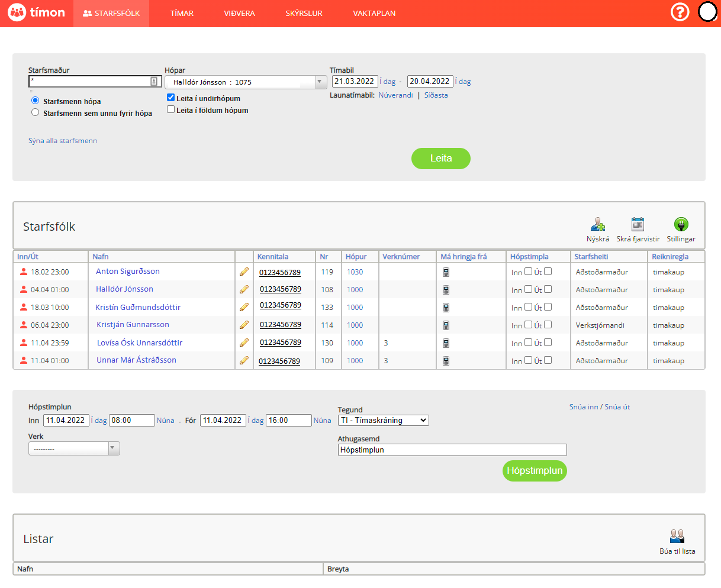Open the Stillingar settings icon

[x=681, y=225]
